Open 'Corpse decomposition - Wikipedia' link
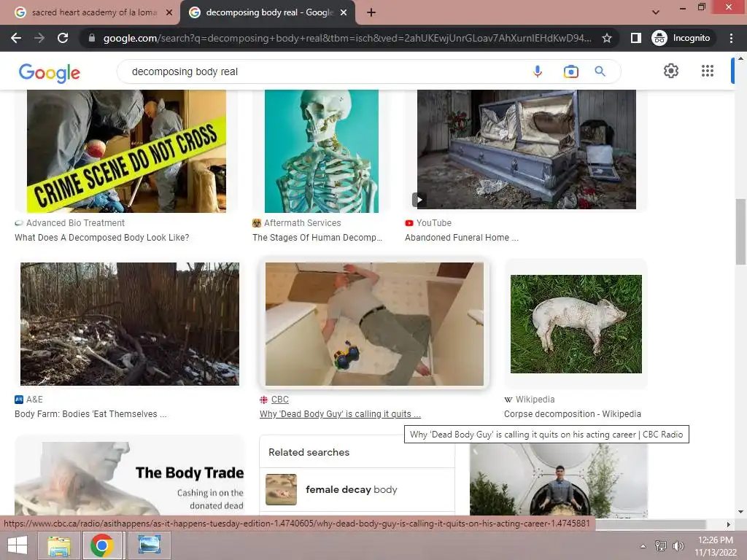The height and width of the screenshot is (560, 747). (x=573, y=414)
